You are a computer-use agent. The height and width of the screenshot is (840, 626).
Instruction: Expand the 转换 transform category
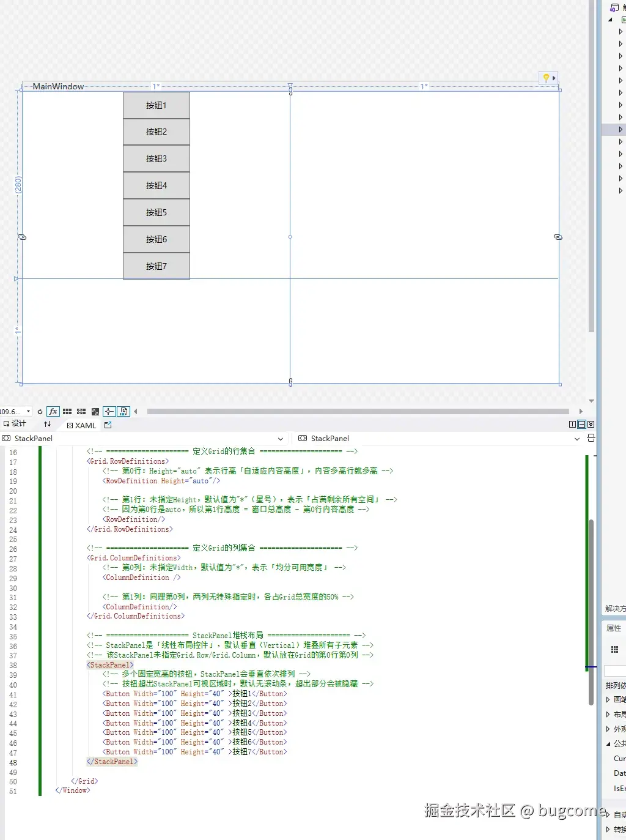608,829
